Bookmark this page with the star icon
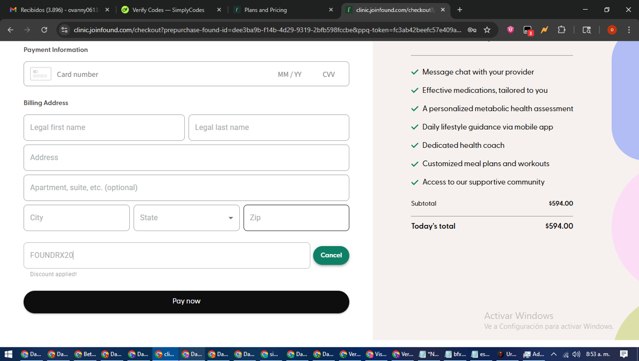The height and width of the screenshot is (361, 639). click(487, 30)
